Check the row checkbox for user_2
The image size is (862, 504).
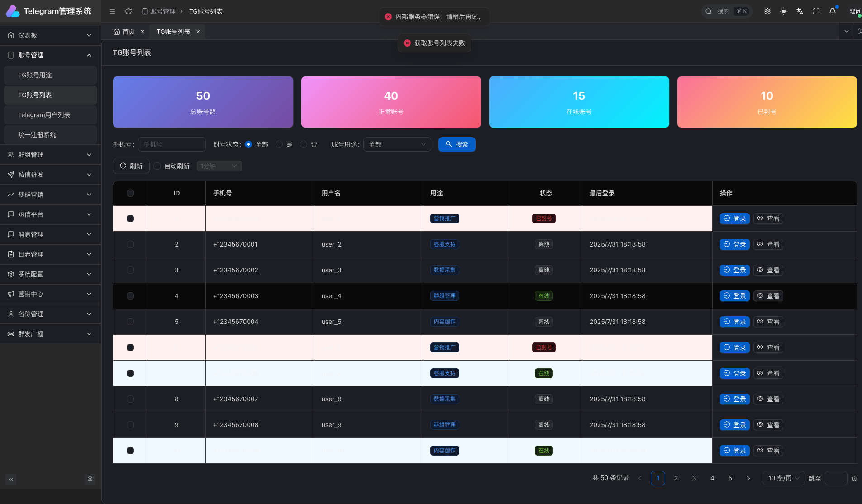click(130, 244)
